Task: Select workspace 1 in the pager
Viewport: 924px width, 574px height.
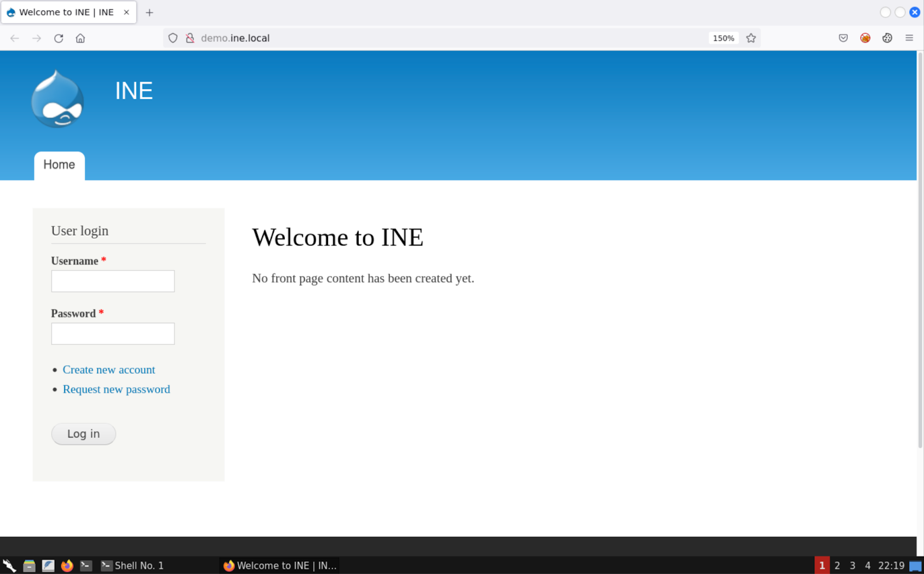Action: (822, 565)
